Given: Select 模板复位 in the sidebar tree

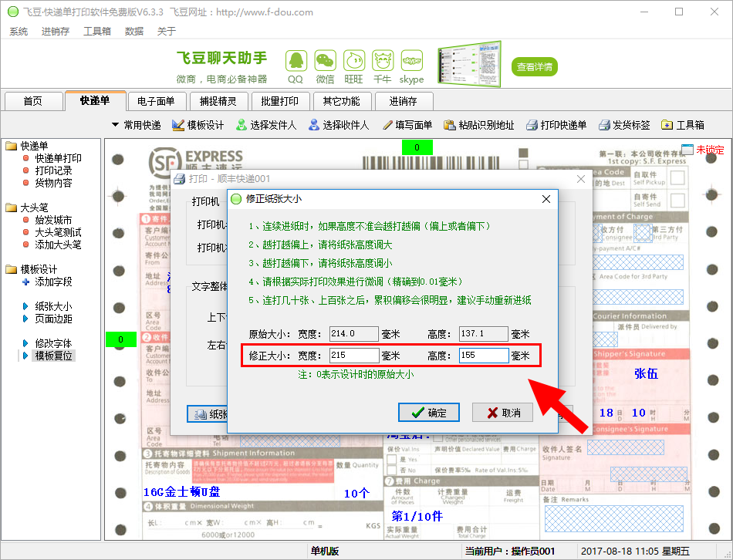Looking at the screenshot, I should click(x=53, y=356).
